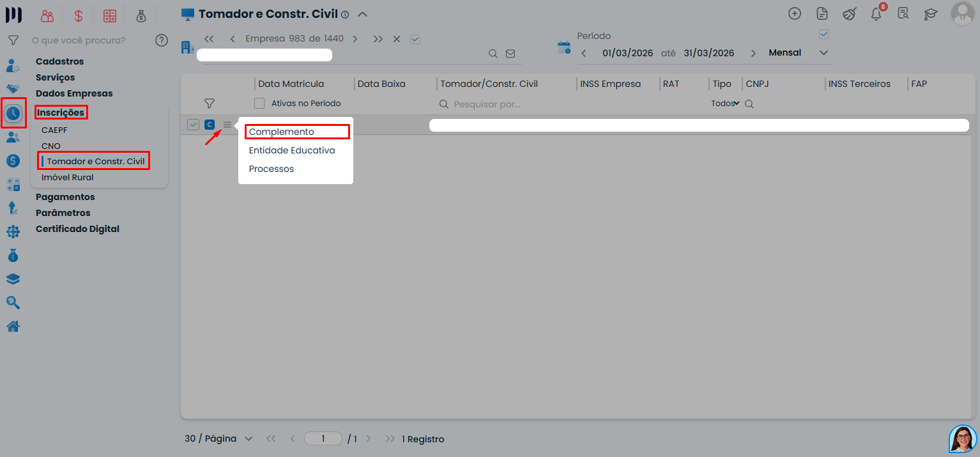This screenshot has width=980, height=457.
Task: Toggle Ativas no Período checkbox
Action: click(259, 103)
